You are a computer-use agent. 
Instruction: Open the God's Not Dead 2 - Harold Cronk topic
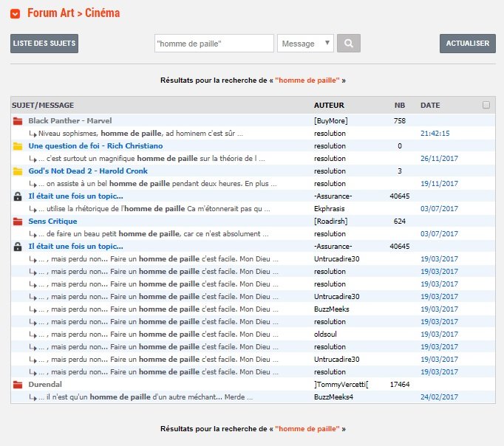[87, 171]
